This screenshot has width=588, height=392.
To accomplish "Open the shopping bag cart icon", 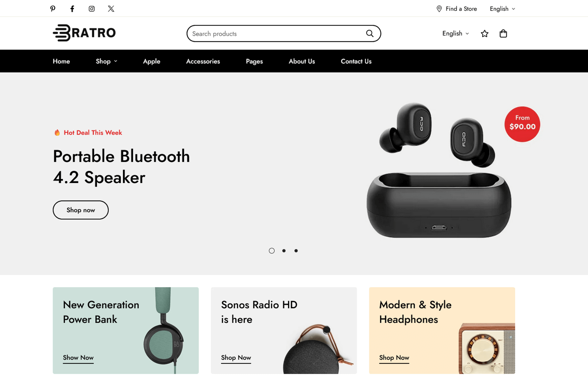I will click(x=503, y=34).
